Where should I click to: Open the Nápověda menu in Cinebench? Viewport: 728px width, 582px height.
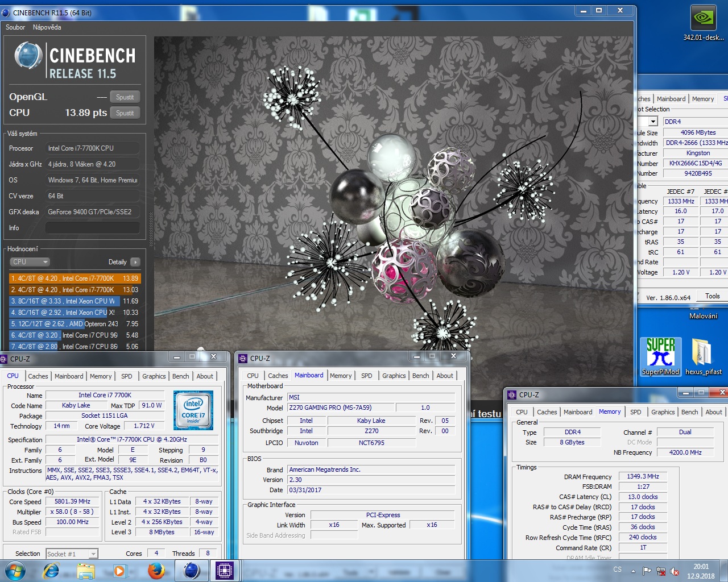47,27
